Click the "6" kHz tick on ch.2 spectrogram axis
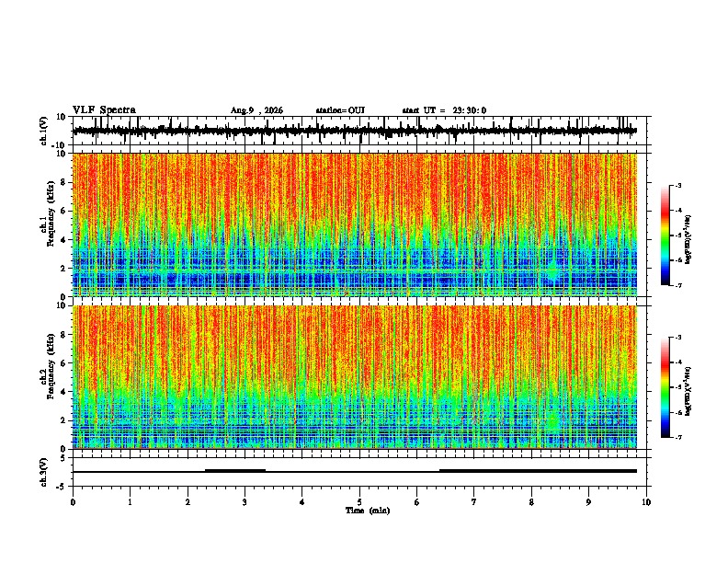 pos(64,362)
